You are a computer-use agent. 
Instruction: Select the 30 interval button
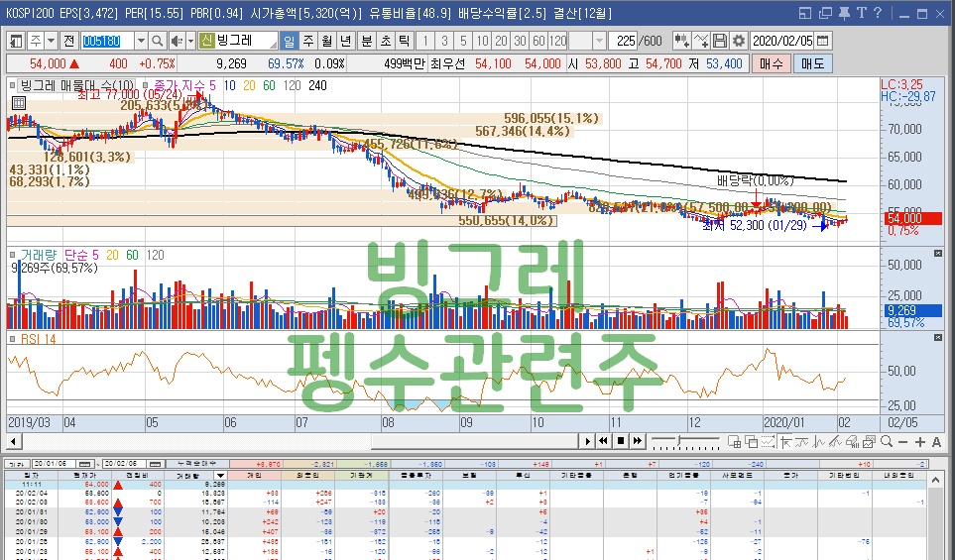[520, 41]
